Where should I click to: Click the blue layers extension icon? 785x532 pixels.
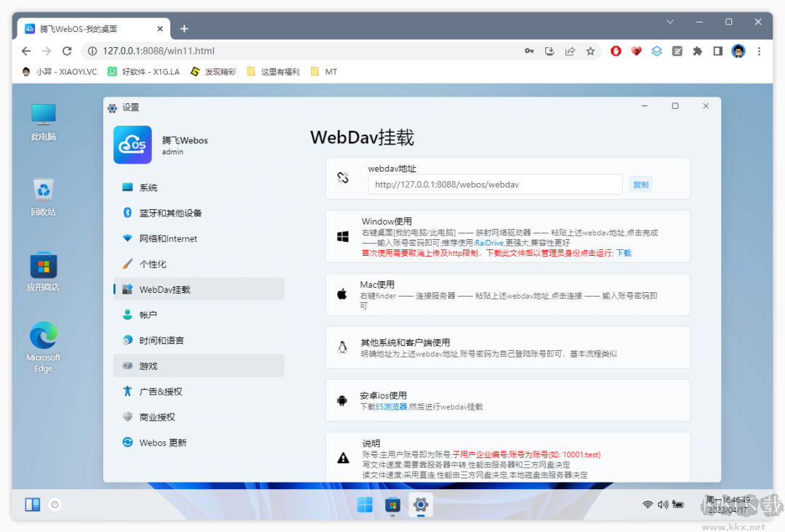pyautogui.click(x=657, y=51)
